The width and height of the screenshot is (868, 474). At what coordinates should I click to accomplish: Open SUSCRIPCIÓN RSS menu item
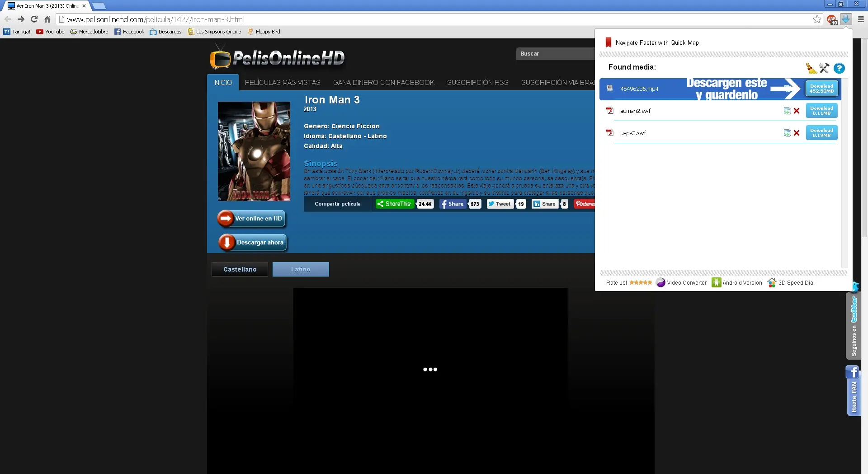(478, 82)
